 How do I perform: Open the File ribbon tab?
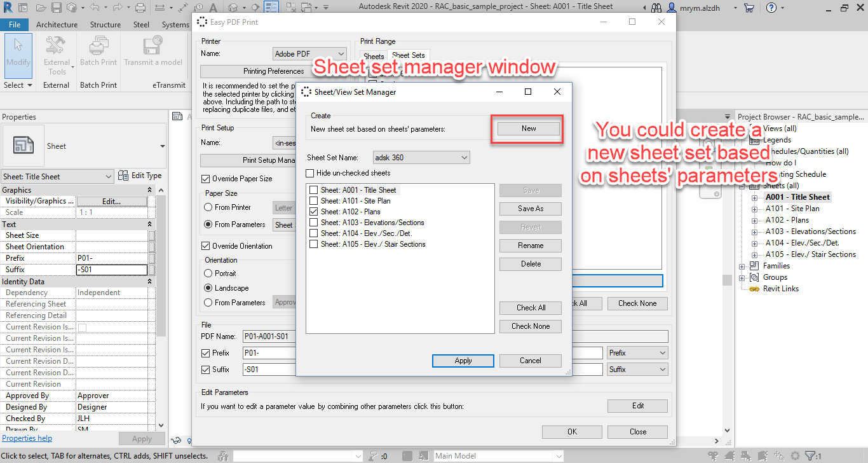(15, 25)
